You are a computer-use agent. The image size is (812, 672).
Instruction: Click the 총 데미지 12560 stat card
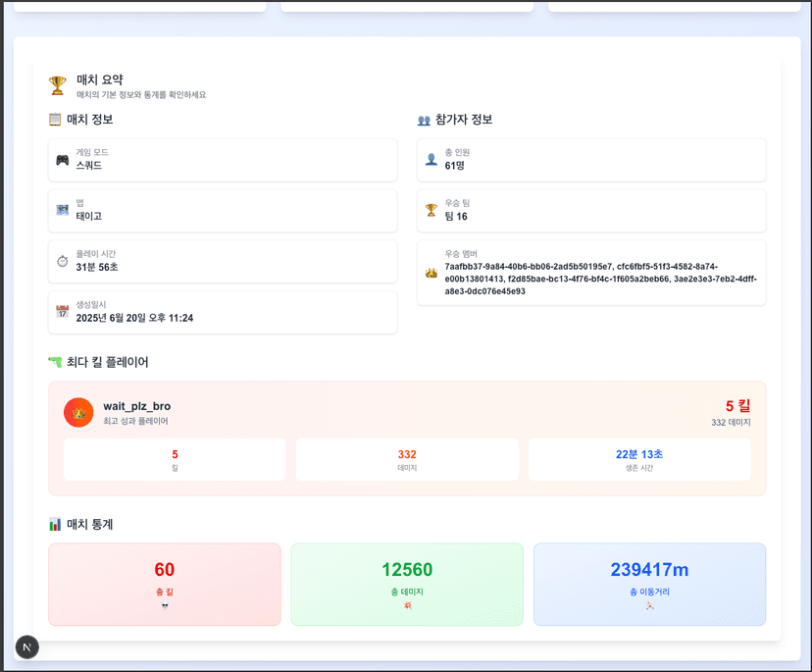[x=407, y=584]
